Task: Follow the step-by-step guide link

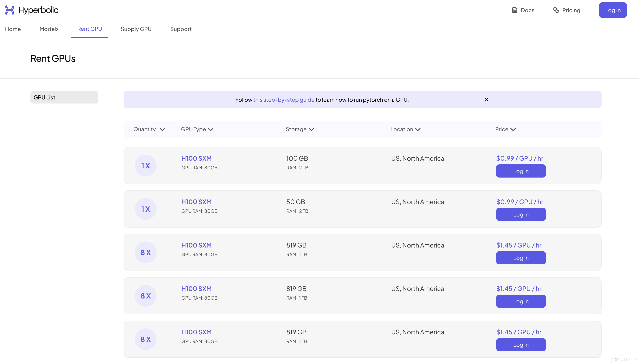Action: [x=284, y=100]
